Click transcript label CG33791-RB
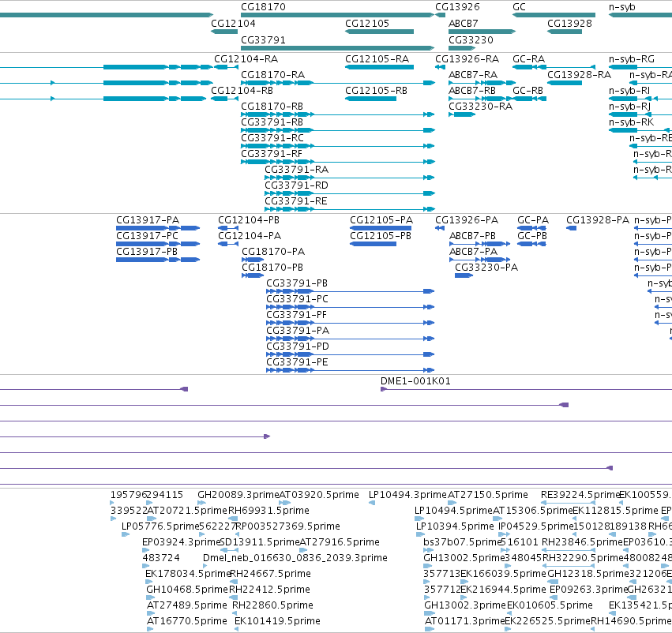This screenshot has height=633, width=672. pos(272,122)
